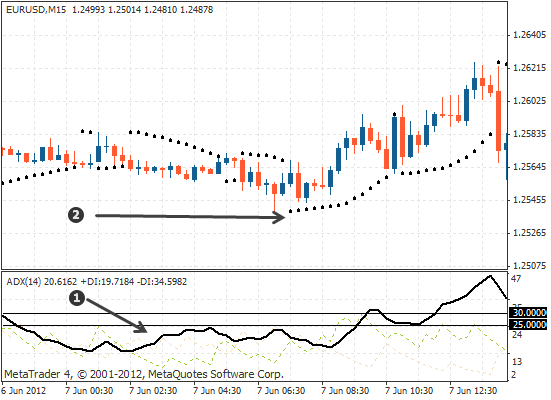Image resolution: width=552 pixels, height=400 pixels.
Task: Click the MetaTrader 4 copyright text
Action: click(x=144, y=374)
